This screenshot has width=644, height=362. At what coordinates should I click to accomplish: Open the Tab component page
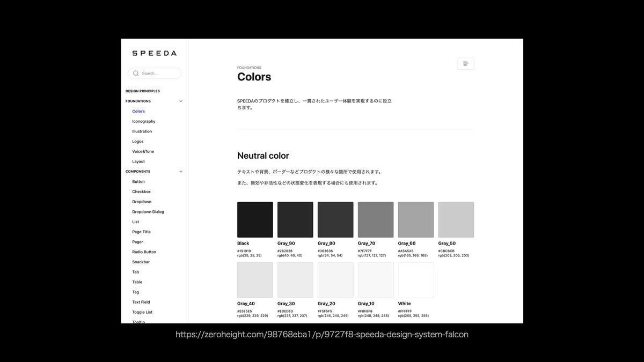[136, 272]
